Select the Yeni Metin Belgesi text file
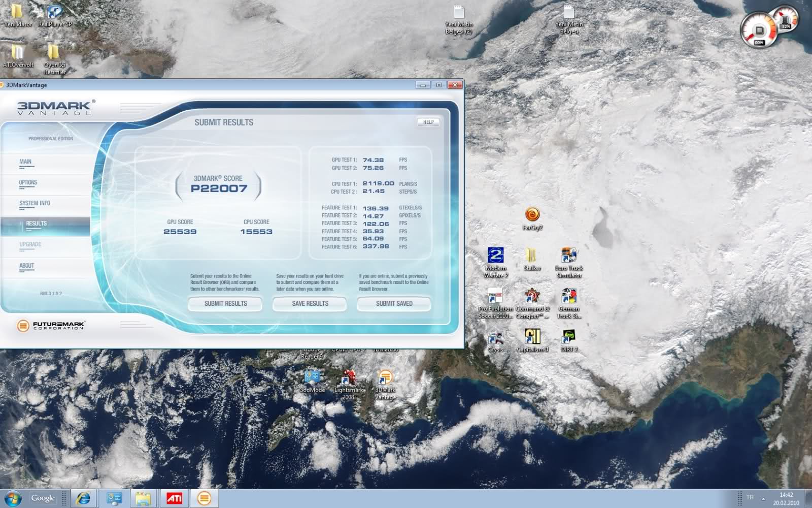 (x=569, y=19)
